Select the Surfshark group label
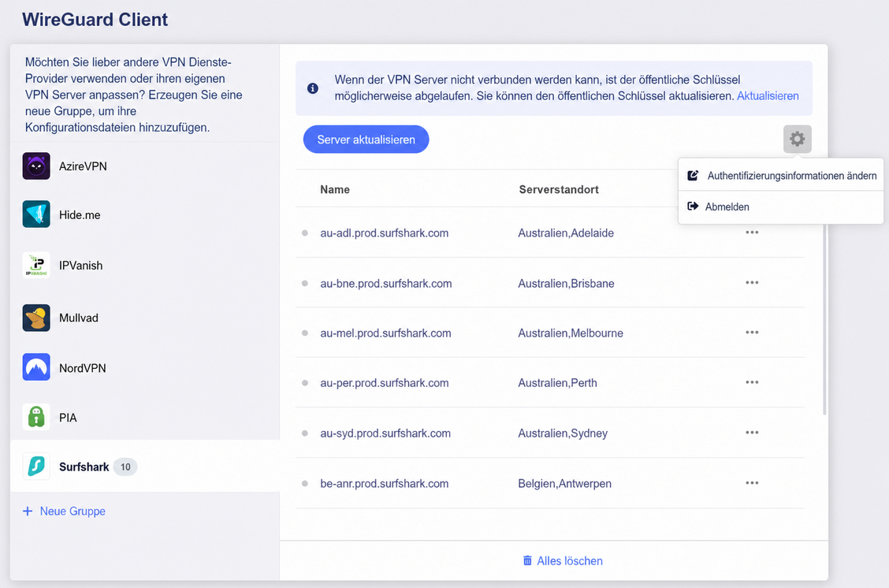This screenshot has height=588, width=889. [x=84, y=467]
